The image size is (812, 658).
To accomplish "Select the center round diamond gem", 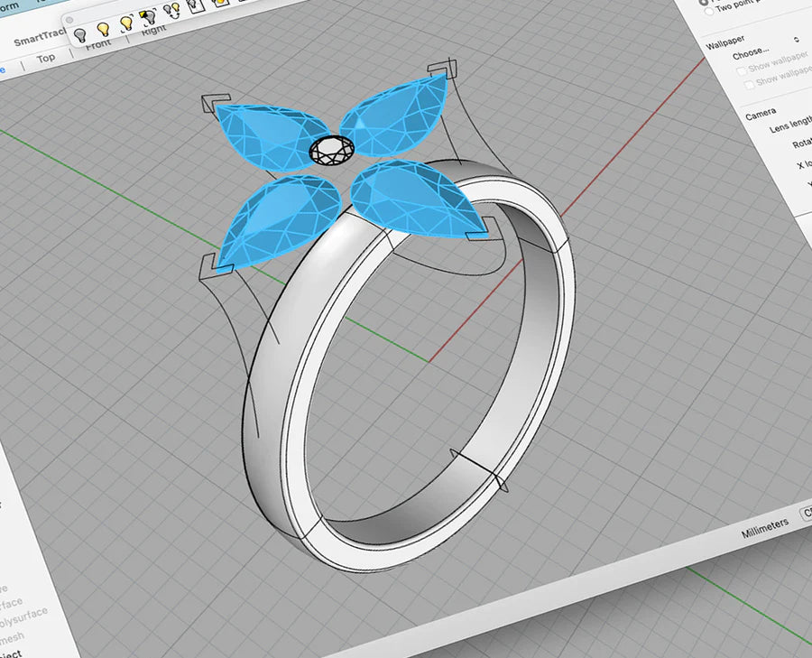I will [332, 150].
